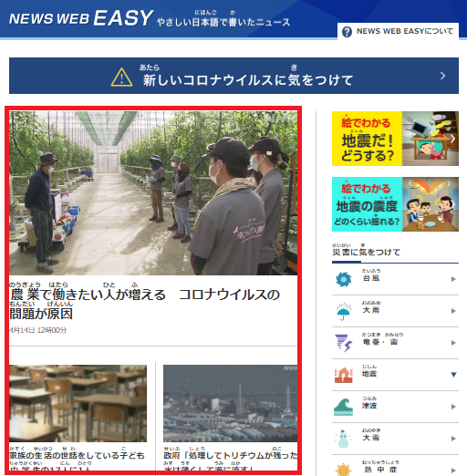Click the NEWS WEB EASY logo
This screenshot has width=467, height=476.
tap(81, 18)
